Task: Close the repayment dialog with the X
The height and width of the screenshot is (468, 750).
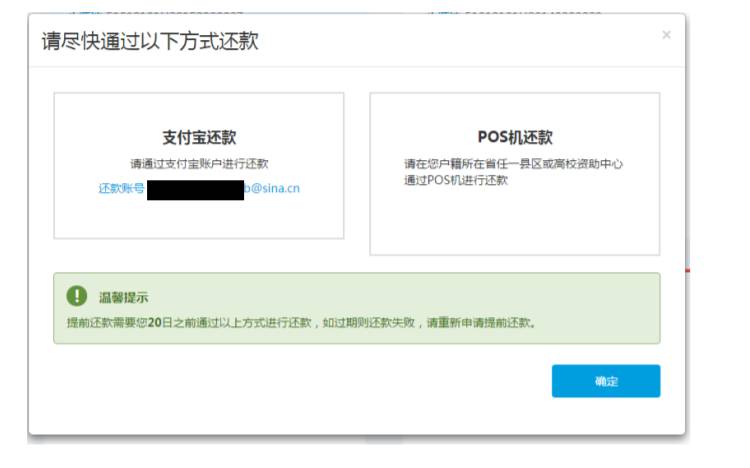Action: pyautogui.click(x=666, y=34)
